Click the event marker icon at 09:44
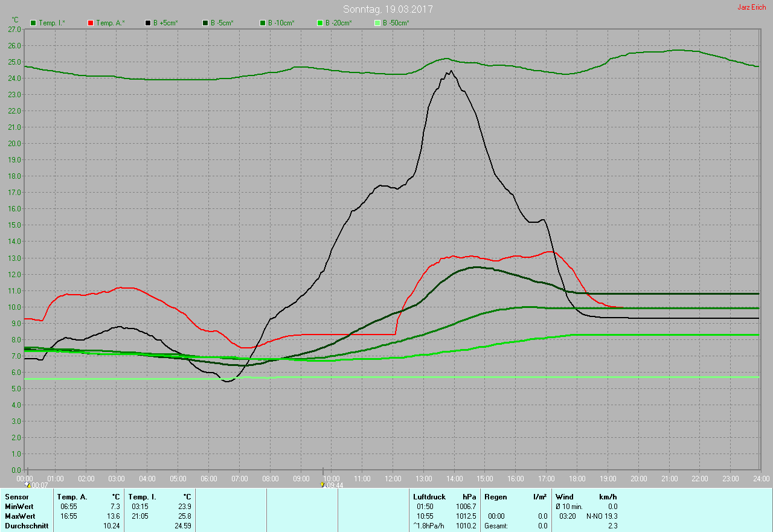The image size is (773, 532). click(x=322, y=484)
